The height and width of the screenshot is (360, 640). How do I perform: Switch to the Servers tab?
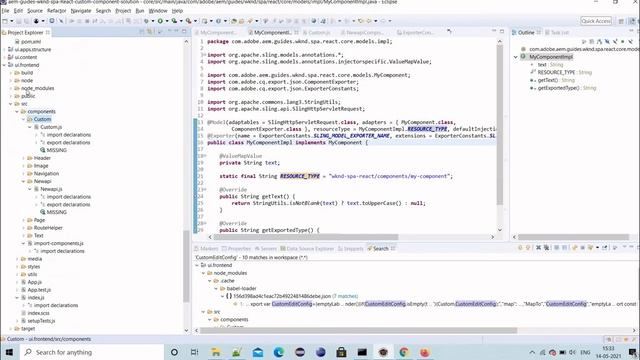[x=266, y=248]
